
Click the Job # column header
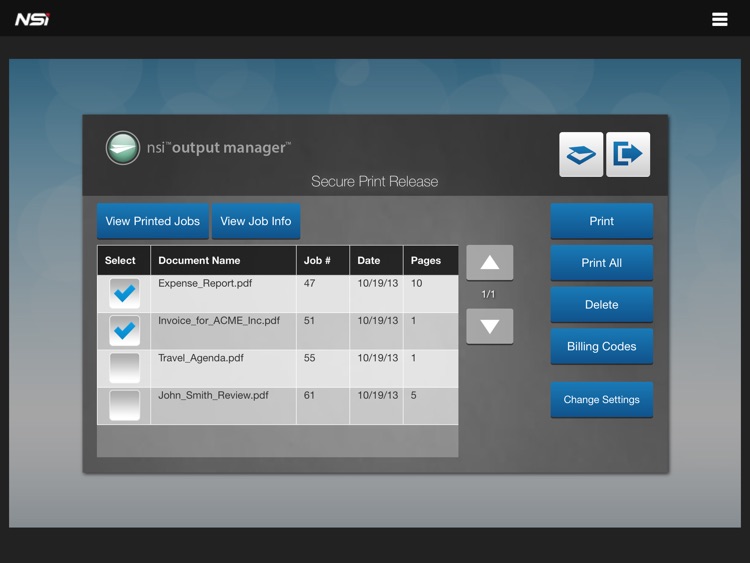323,260
